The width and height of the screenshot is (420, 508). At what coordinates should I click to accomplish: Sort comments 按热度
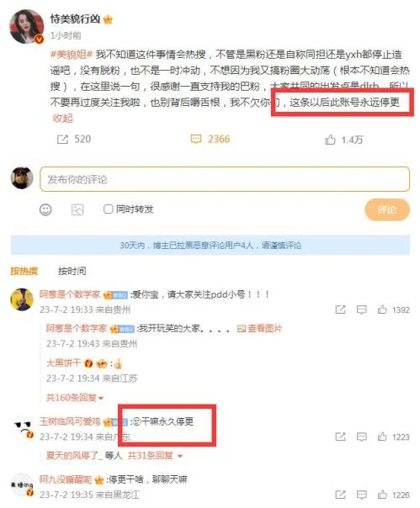[24, 271]
